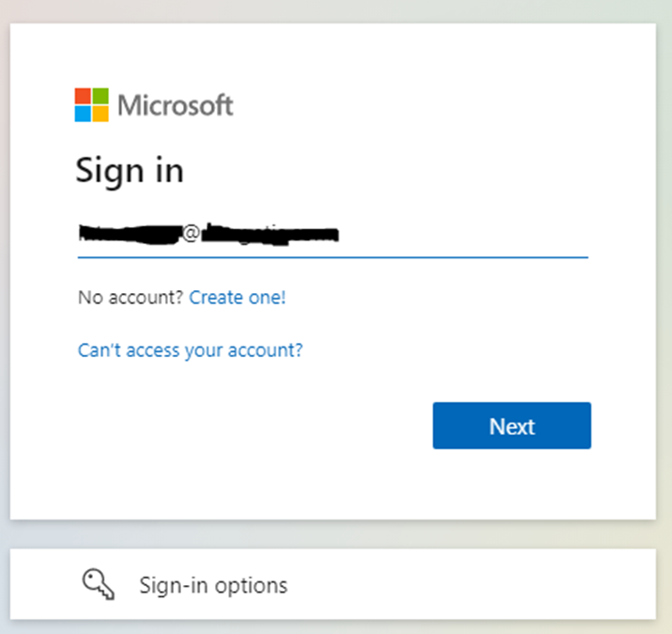Image resolution: width=672 pixels, height=634 pixels.
Task: Click the blue square in Microsoft logo
Action: tap(84, 114)
